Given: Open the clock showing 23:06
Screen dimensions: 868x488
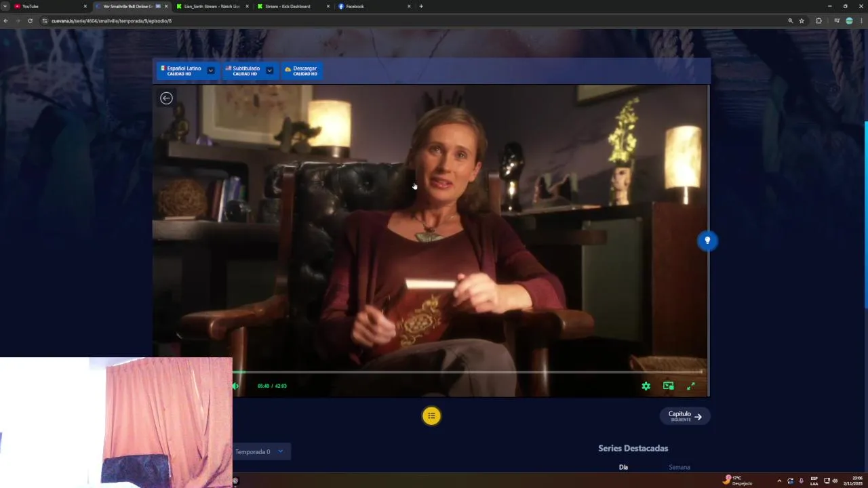Looking at the screenshot, I should click(x=853, y=481).
